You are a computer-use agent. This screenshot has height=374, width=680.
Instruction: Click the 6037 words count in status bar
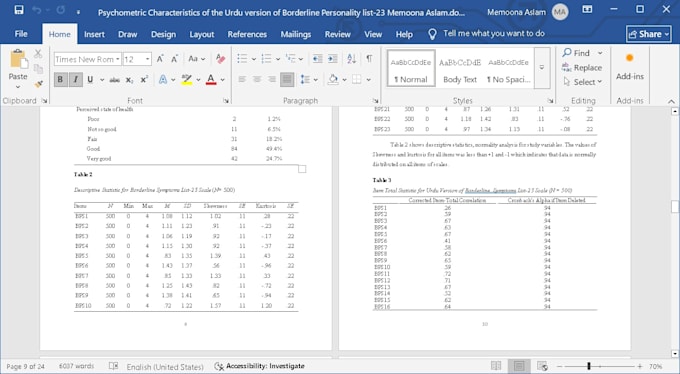point(76,366)
